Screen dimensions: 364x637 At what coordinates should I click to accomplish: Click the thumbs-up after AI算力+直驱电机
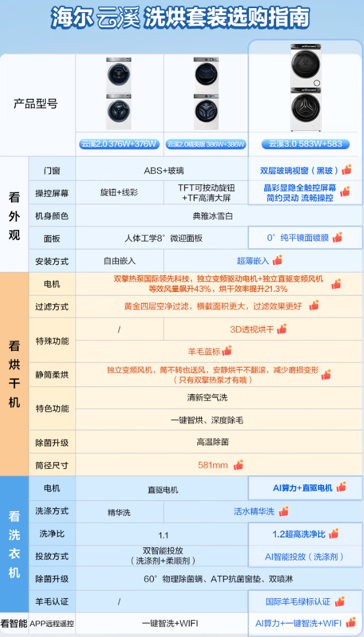(x=341, y=487)
